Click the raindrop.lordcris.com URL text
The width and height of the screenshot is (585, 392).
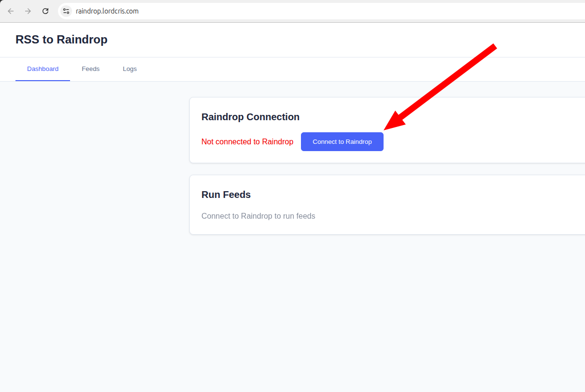tap(107, 11)
